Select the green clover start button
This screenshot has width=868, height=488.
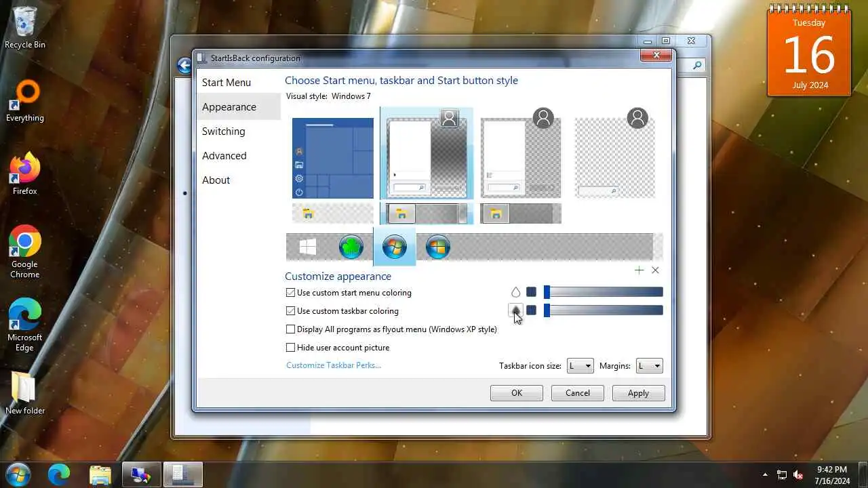coord(351,247)
